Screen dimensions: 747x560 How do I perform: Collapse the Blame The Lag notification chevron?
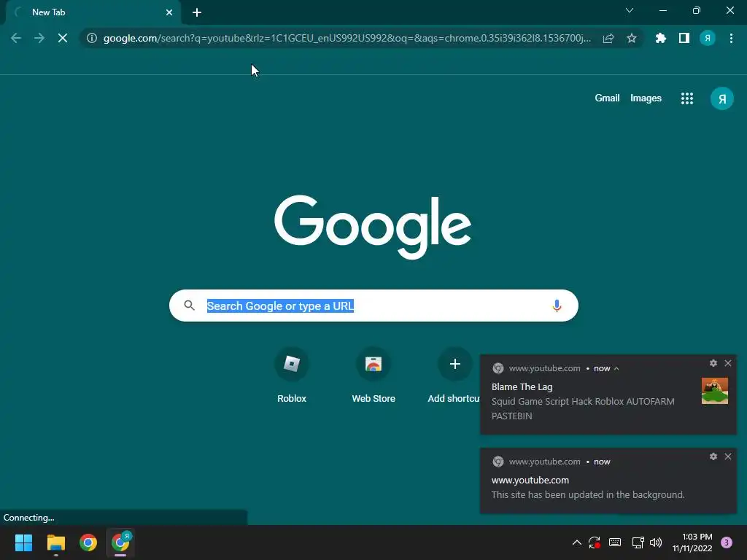pyautogui.click(x=616, y=368)
